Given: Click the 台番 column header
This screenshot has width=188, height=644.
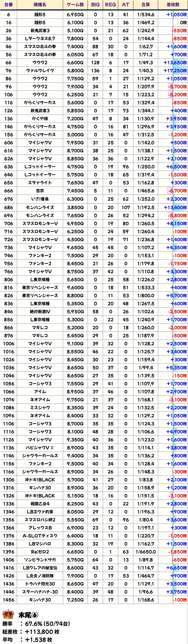Looking at the screenshot, I should tap(9, 5).
